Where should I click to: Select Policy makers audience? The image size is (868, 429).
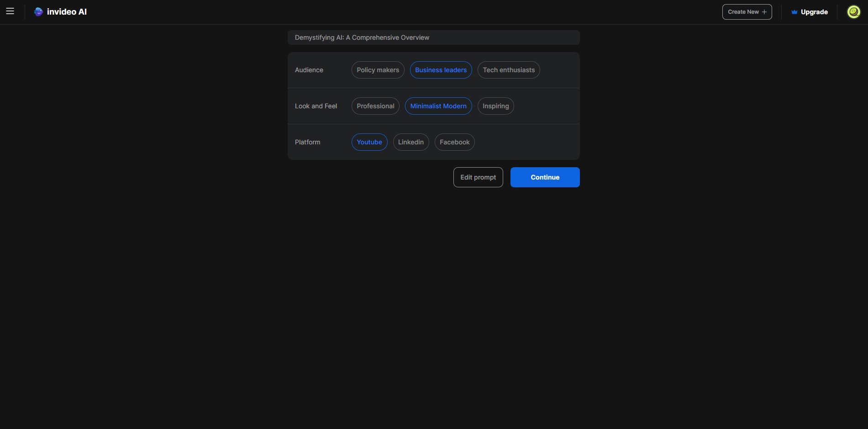378,70
